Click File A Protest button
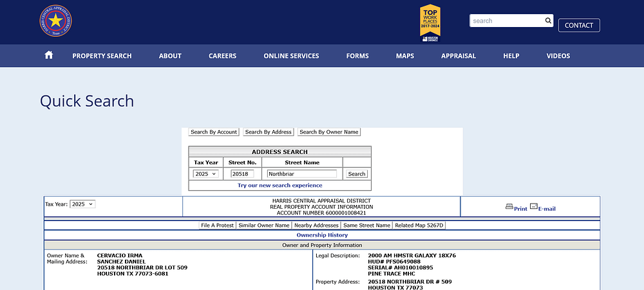 217,225
